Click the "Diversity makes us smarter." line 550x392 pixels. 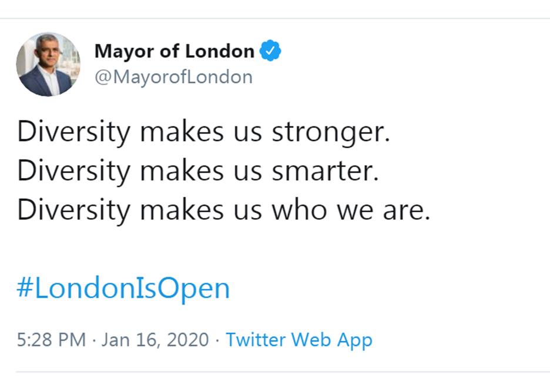197,171
